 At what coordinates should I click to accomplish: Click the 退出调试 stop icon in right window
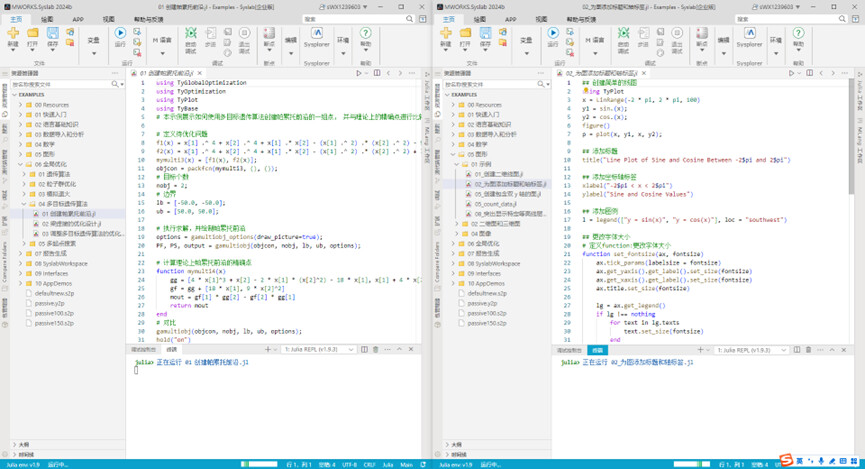[x=677, y=33]
